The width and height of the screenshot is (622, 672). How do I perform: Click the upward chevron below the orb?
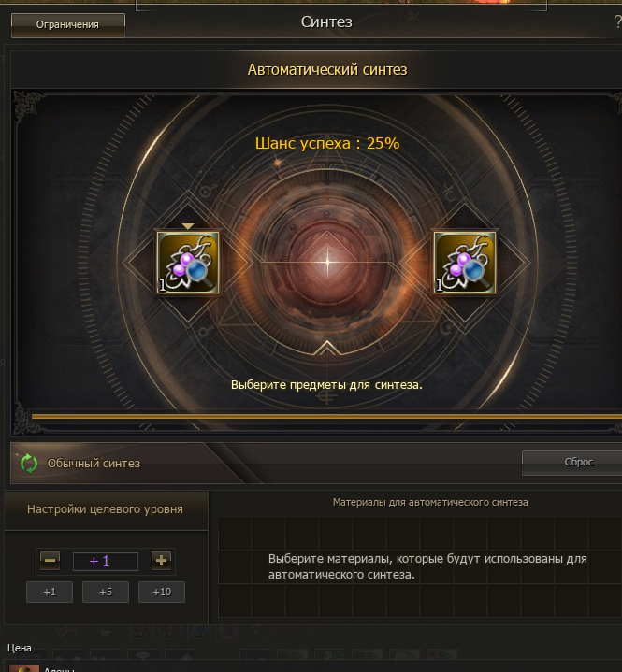coord(326,348)
